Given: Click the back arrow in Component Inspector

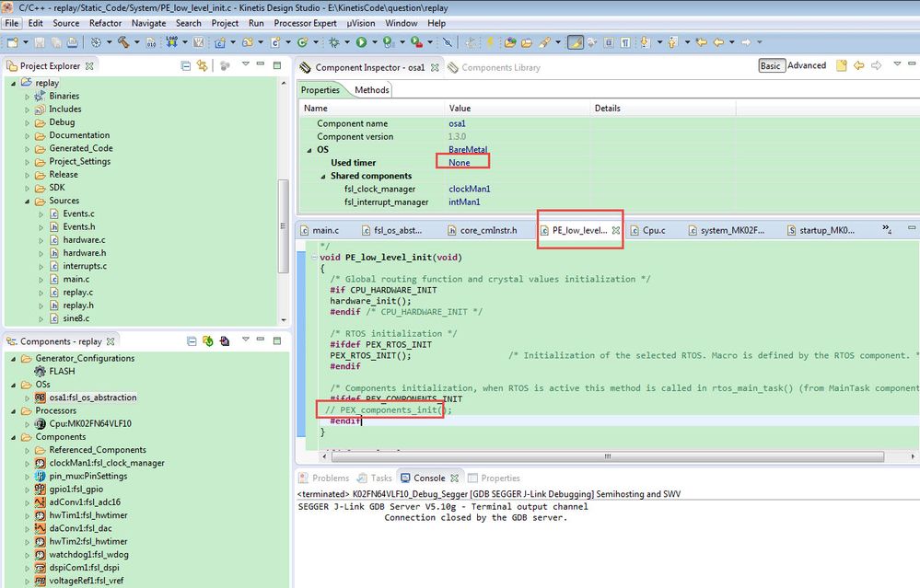Looking at the screenshot, I should pyautogui.click(x=859, y=65).
